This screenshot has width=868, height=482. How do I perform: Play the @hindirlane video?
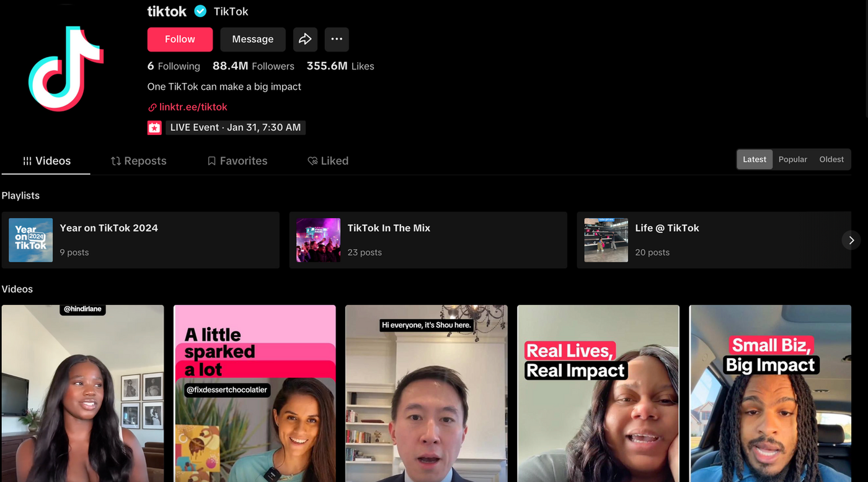pyautogui.click(x=82, y=393)
